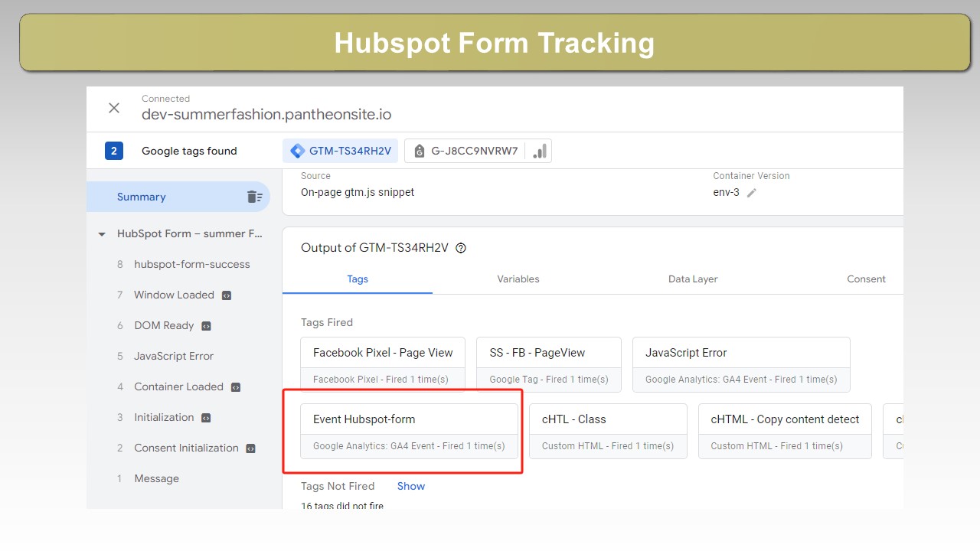980x551 pixels.
Task: Click the dev-summerfashion.pantheonsite.io domain text
Action: pyautogui.click(x=266, y=115)
